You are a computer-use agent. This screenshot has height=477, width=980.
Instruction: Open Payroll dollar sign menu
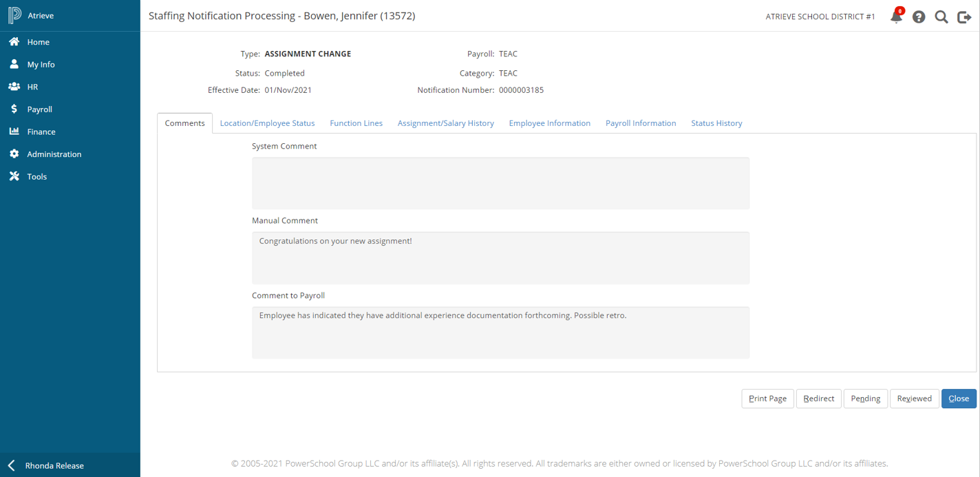14,109
